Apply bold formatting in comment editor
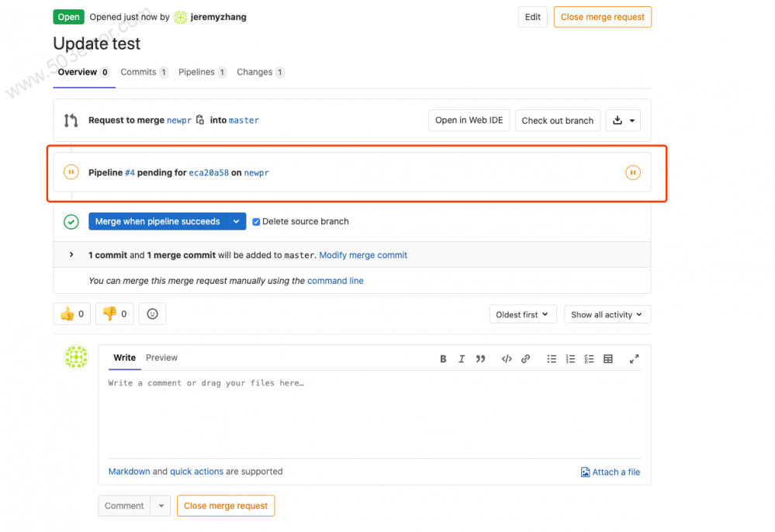 443,358
